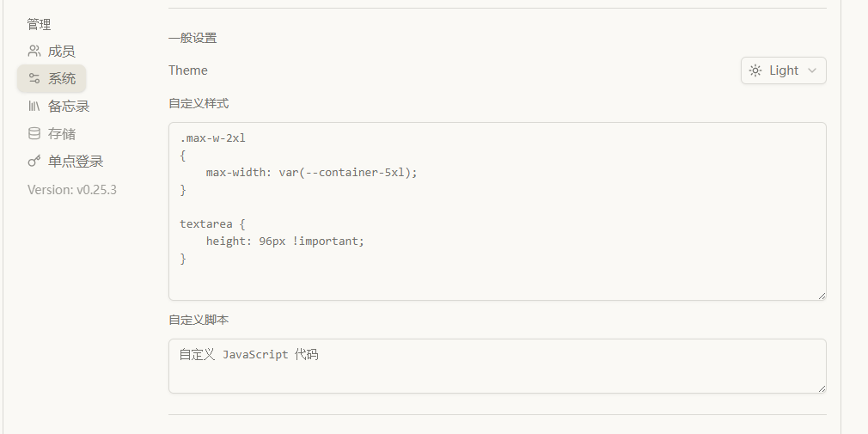Select the 系统 sidebar item

(x=61, y=79)
